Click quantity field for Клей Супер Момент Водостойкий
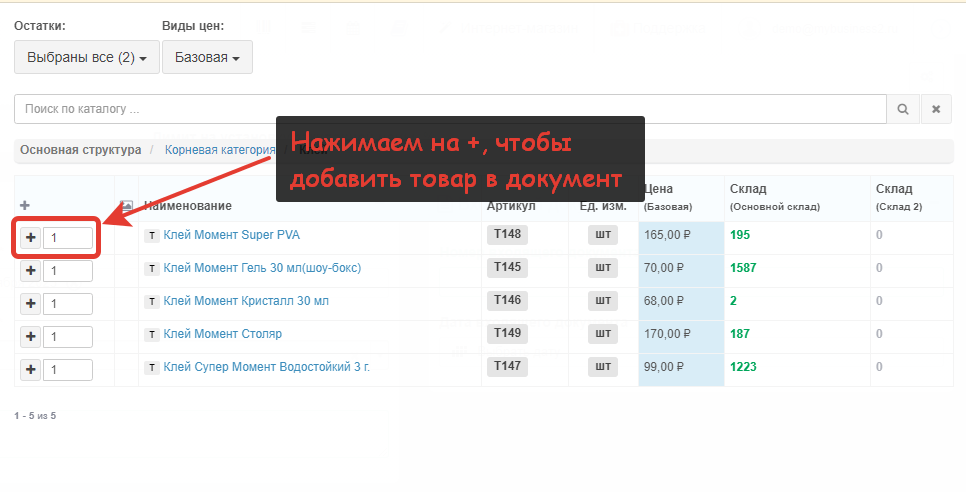Screen dimensions: 966x492 pos(68,370)
